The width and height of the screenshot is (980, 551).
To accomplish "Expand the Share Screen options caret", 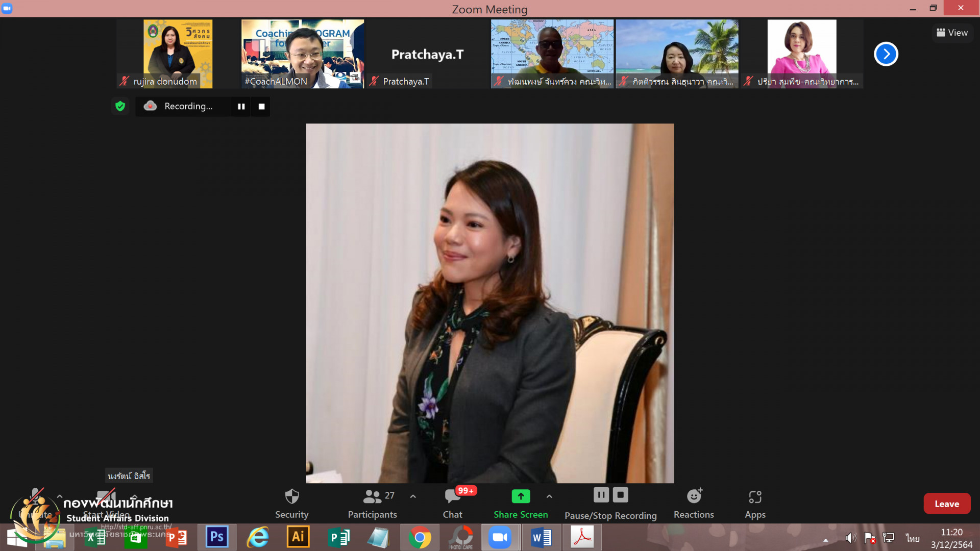I will pos(549,496).
